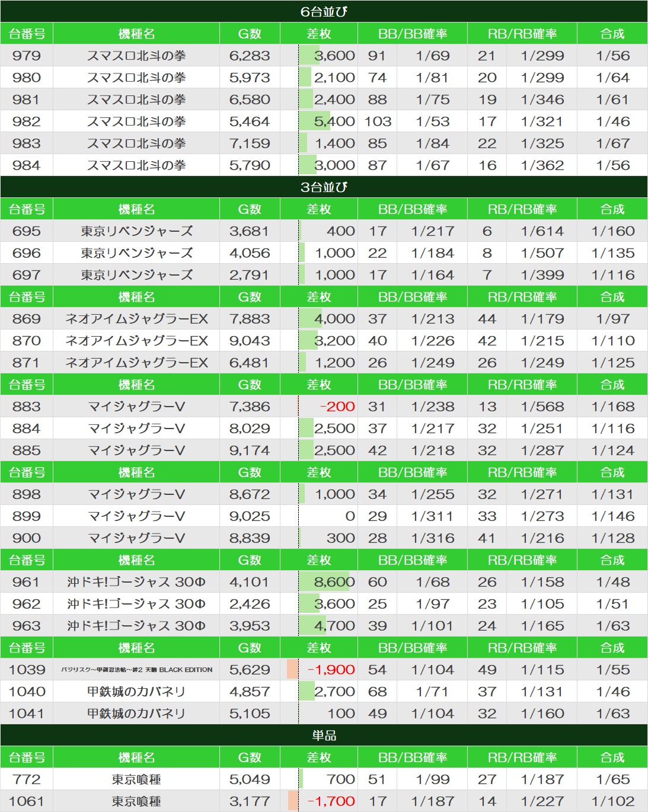
Task: Select machine number 884
Action: tap(27, 429)
